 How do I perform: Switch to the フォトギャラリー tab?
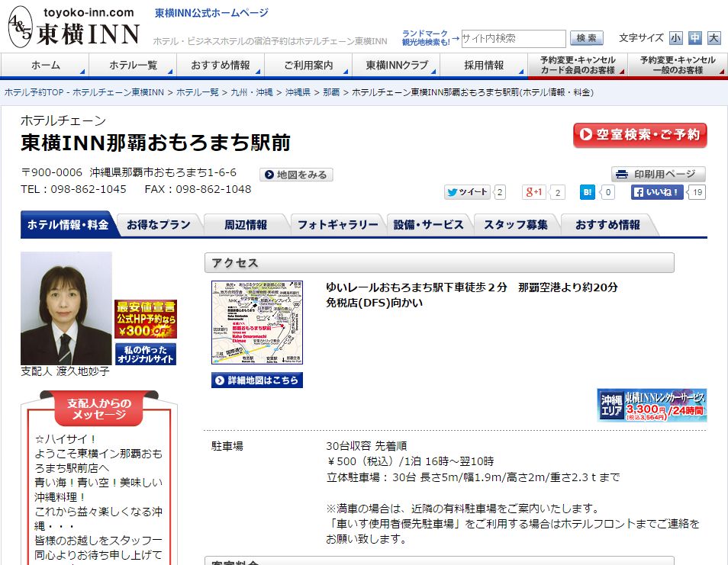[337, 225]
